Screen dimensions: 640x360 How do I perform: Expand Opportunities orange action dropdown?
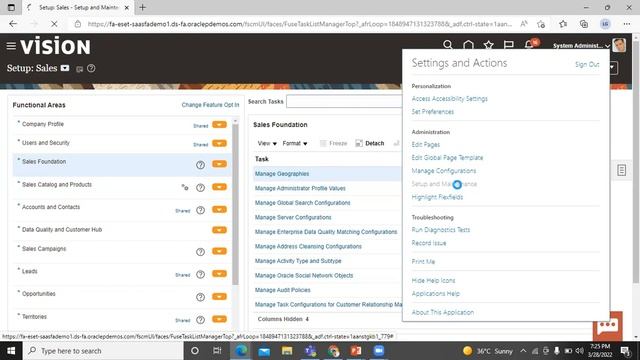pyautogui.click(x=219, y=296)
